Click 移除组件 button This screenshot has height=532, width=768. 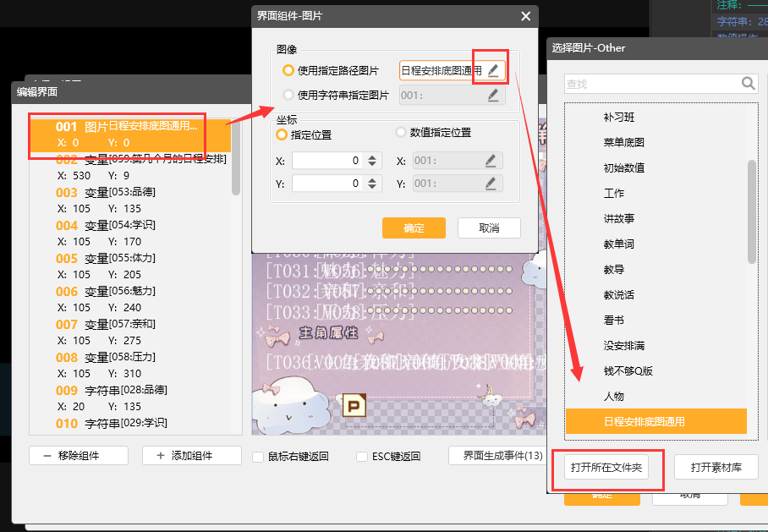point(79,456)
